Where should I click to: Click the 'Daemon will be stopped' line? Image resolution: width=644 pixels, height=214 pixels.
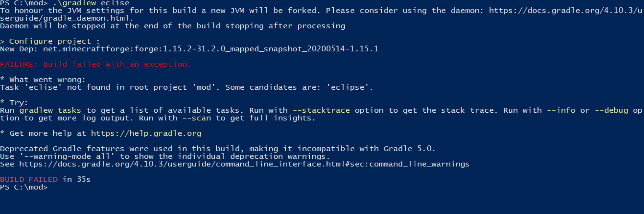pyautogui.click(x=173, y=26)
